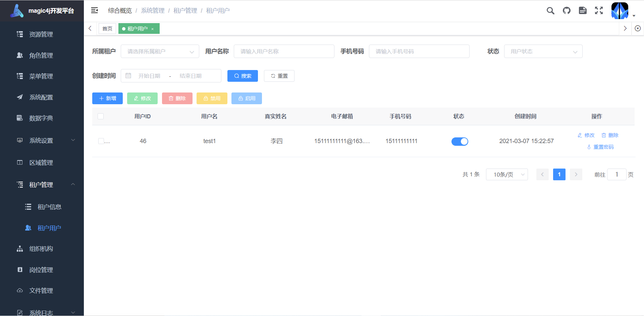Click the 新增 button

tap(107, 98)
